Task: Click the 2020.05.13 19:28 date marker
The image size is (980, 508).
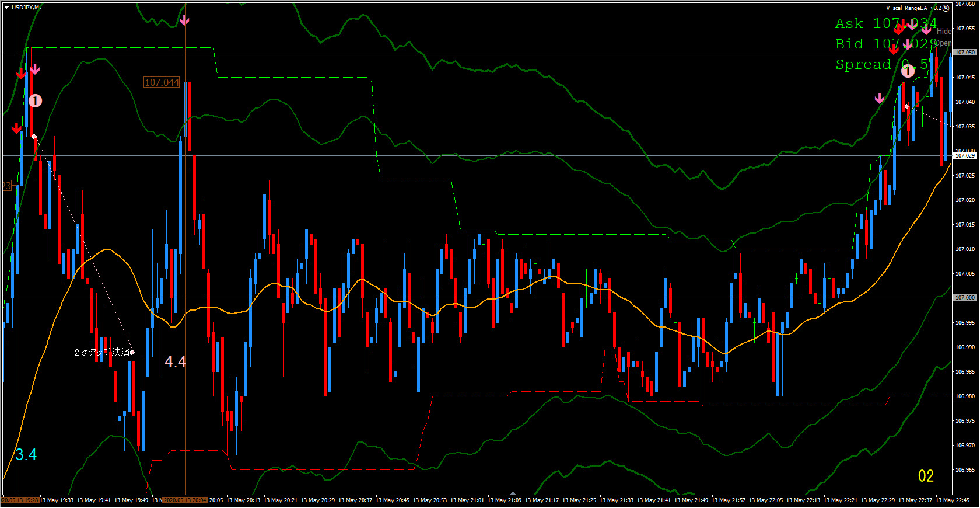Action: [20, 500]
